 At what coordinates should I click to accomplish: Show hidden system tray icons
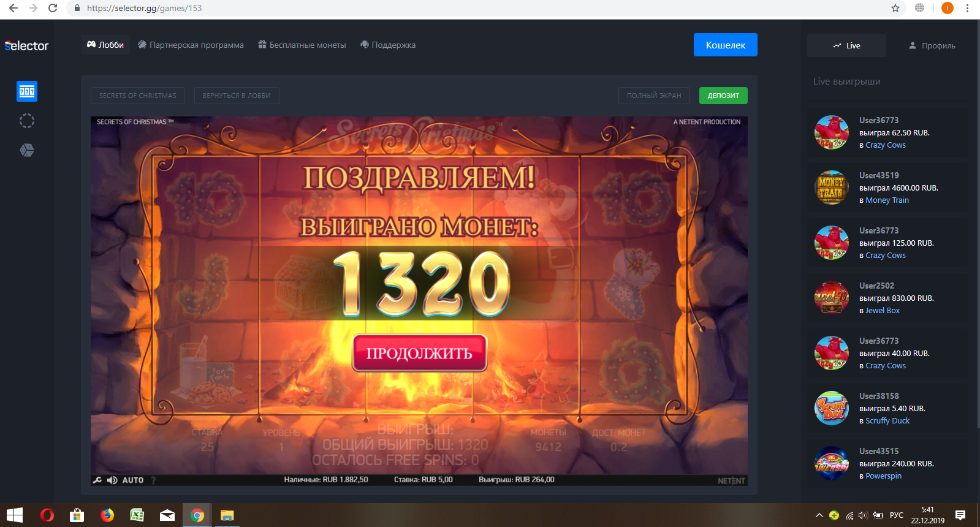pos(819,515)
